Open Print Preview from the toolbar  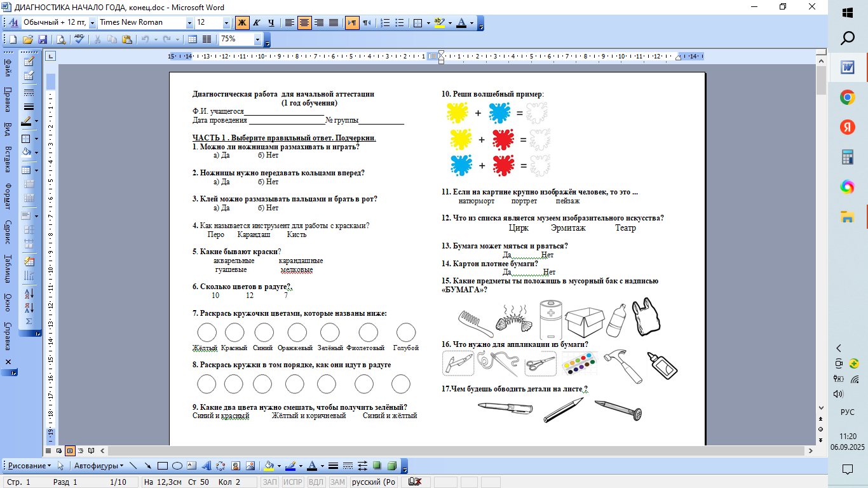click(61, 39)
